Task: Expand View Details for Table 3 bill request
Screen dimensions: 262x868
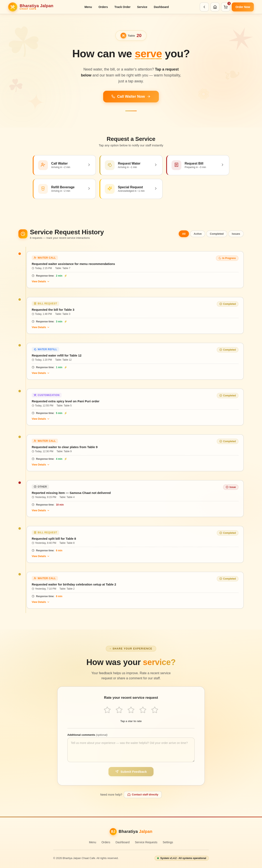Action: (41, 327)
